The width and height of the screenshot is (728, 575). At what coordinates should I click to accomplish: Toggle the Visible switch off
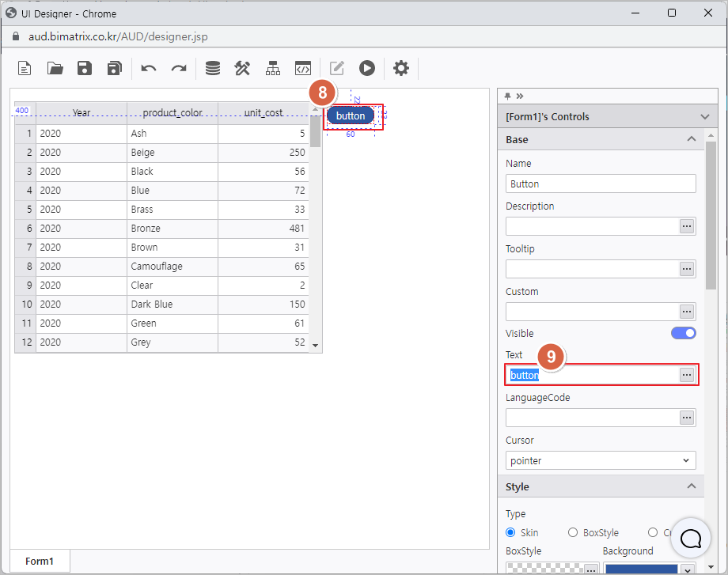coord(683,333)
